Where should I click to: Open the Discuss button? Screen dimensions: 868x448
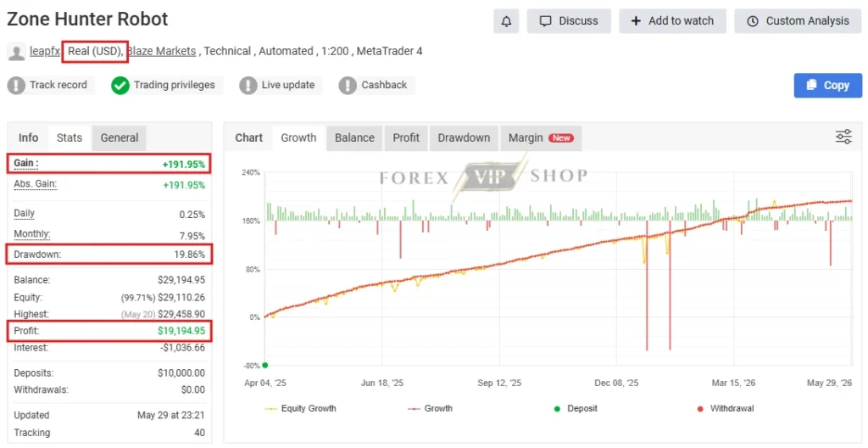point(569,21)
